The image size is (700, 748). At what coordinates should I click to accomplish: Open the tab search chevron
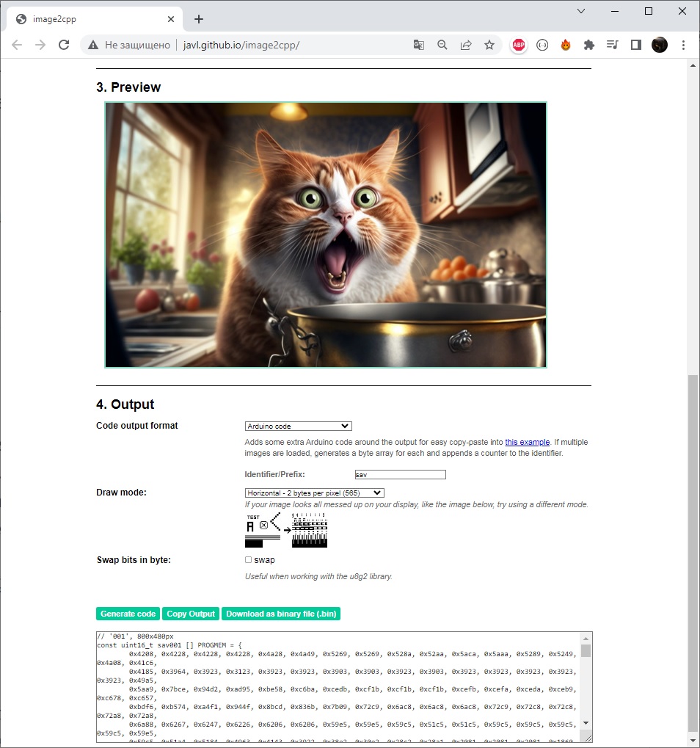[x=581, y=11]
